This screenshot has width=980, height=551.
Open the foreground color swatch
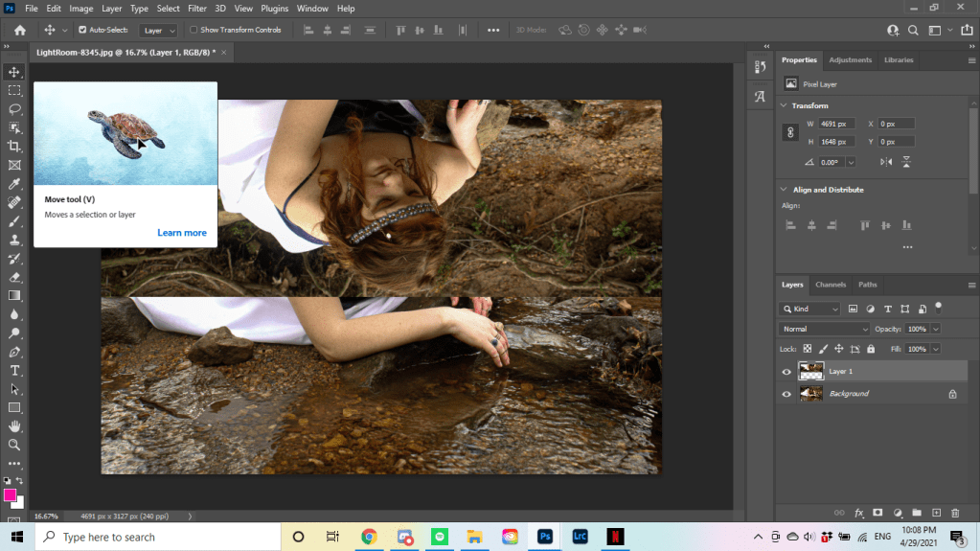[x=11, y=495]
